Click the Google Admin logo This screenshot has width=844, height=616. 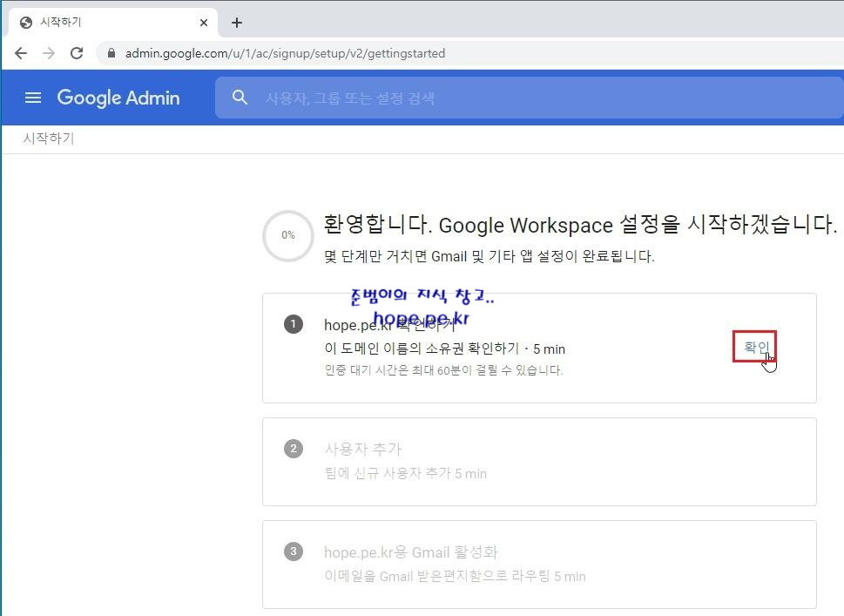tap(118, 98)
